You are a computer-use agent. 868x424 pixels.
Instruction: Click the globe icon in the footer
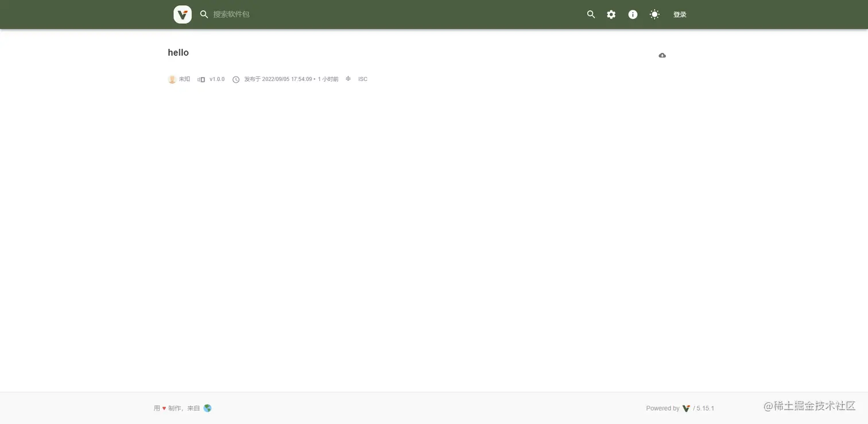pyautogui.click(x=207, y=408)
